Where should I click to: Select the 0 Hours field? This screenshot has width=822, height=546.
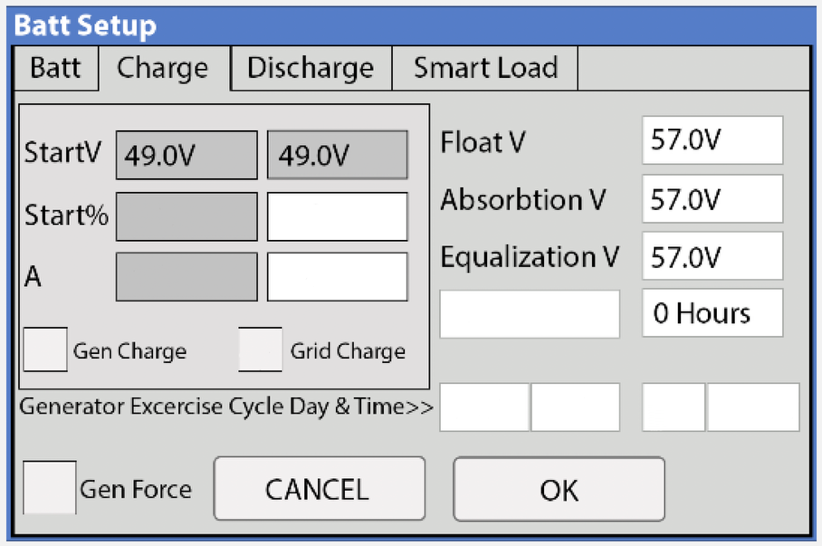[x=712, y=313]
